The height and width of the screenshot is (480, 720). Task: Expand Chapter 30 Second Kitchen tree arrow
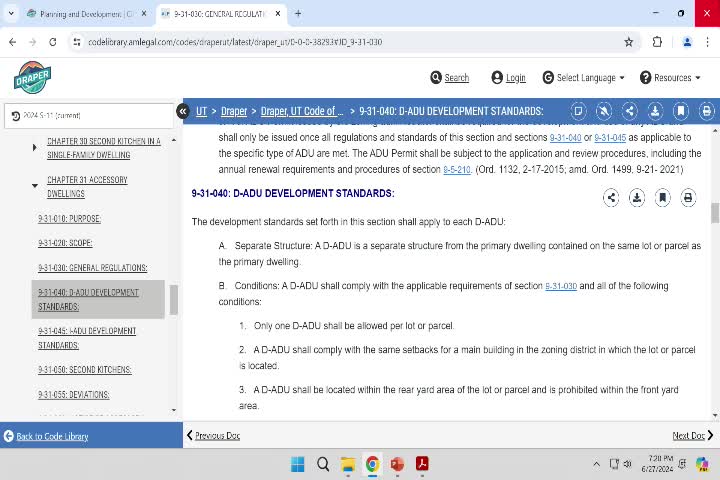pos(34,148)
